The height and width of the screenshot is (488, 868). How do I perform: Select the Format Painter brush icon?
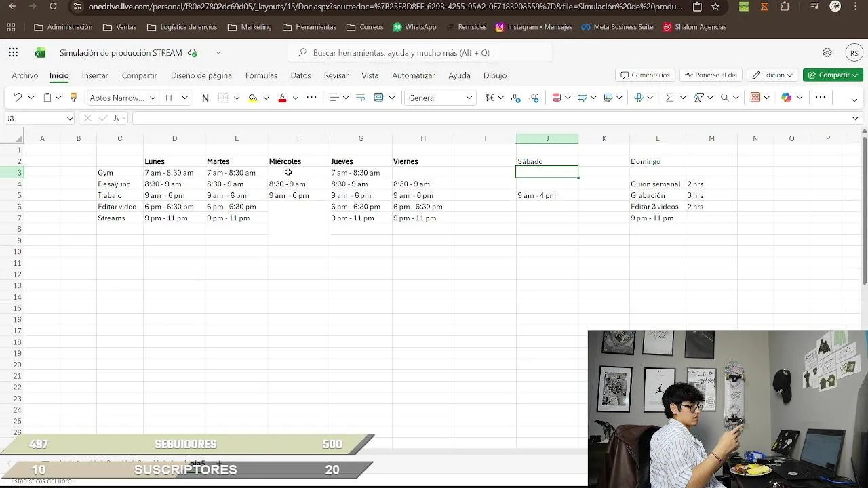(74, 98)
